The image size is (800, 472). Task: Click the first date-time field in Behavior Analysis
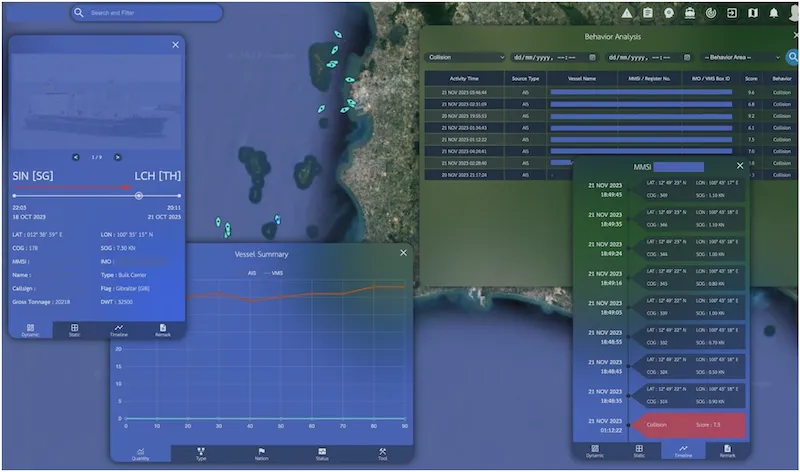click(x=554, y=57)
